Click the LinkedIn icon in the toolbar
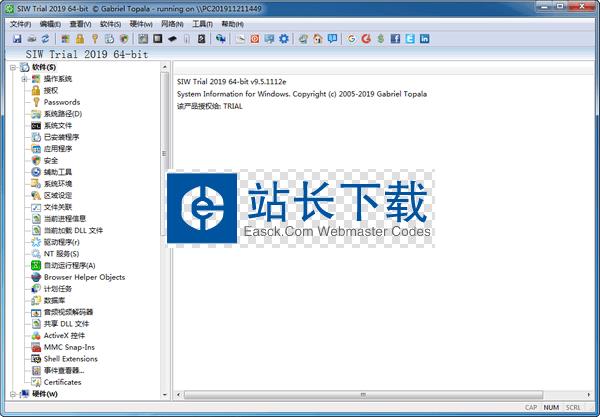The width and height of the screenshot is (600, 417). point(425,38)
